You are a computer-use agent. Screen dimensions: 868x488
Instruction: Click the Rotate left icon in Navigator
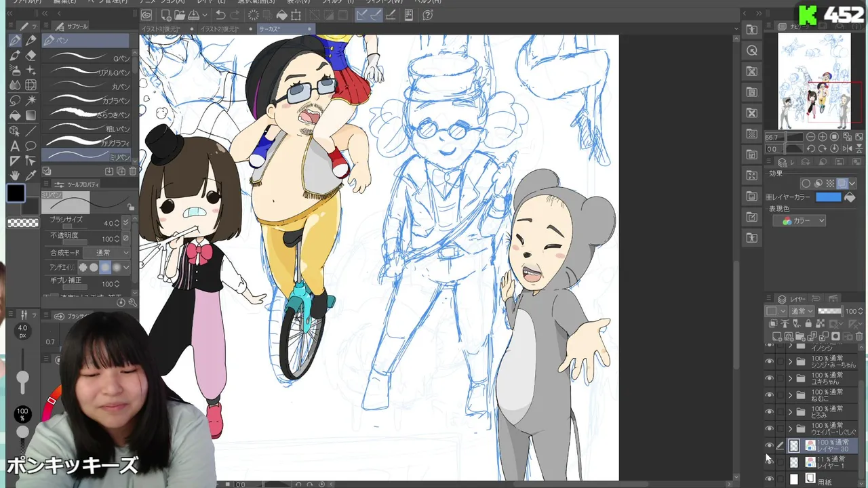[x=811, y=148]
